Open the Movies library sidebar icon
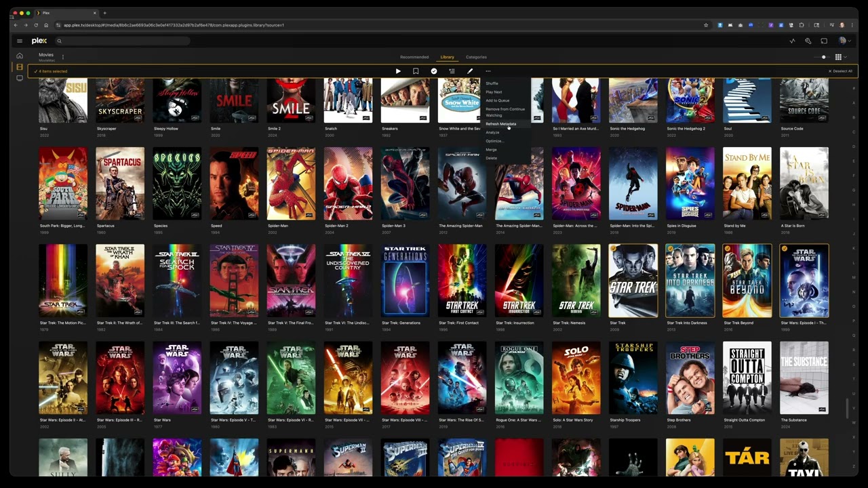 click(x=20, y=66)
